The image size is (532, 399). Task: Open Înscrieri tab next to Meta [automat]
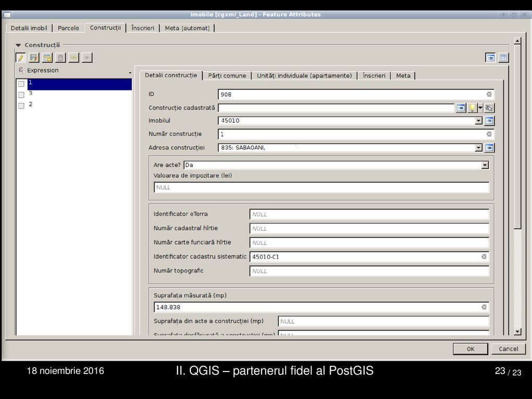142,28
